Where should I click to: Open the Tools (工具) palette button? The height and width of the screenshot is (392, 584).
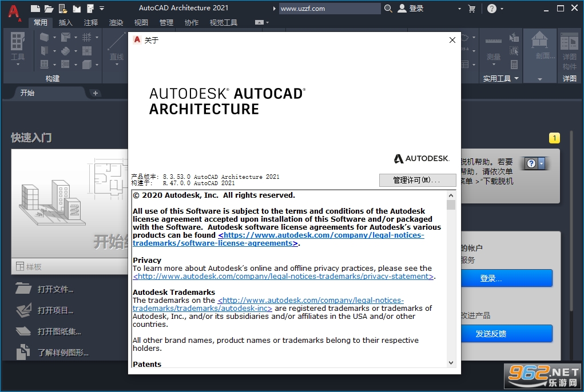click(x=17, y=49)
